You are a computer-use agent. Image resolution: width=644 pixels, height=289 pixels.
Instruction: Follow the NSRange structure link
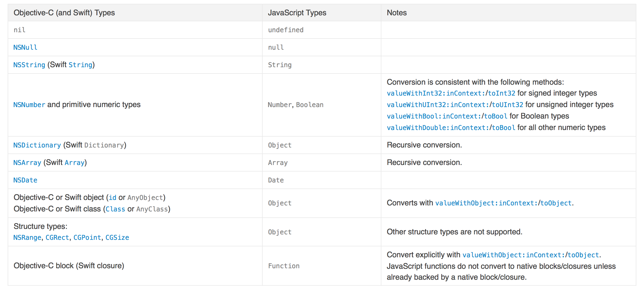tap(27, 237)
